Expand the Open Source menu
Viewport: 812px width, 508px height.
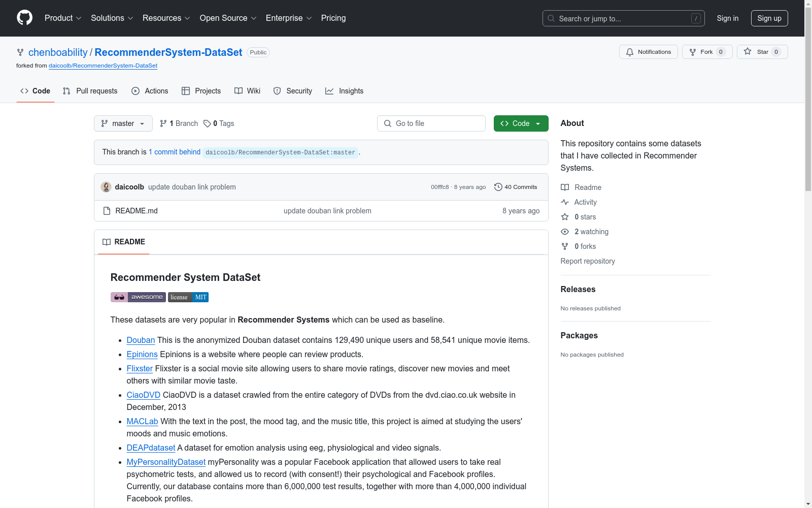click(228, 18)
